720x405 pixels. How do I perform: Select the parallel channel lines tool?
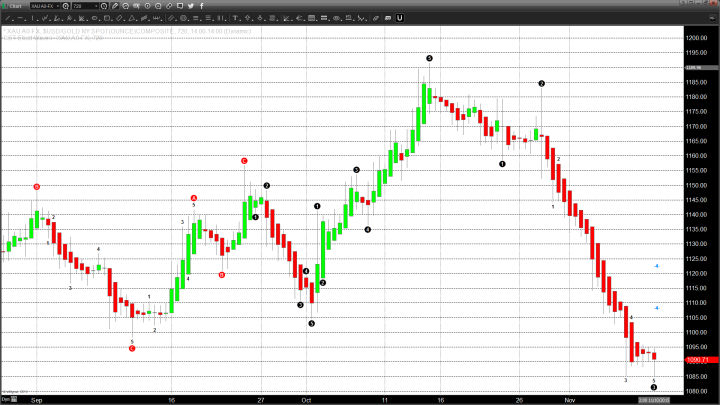coord(171,18)
